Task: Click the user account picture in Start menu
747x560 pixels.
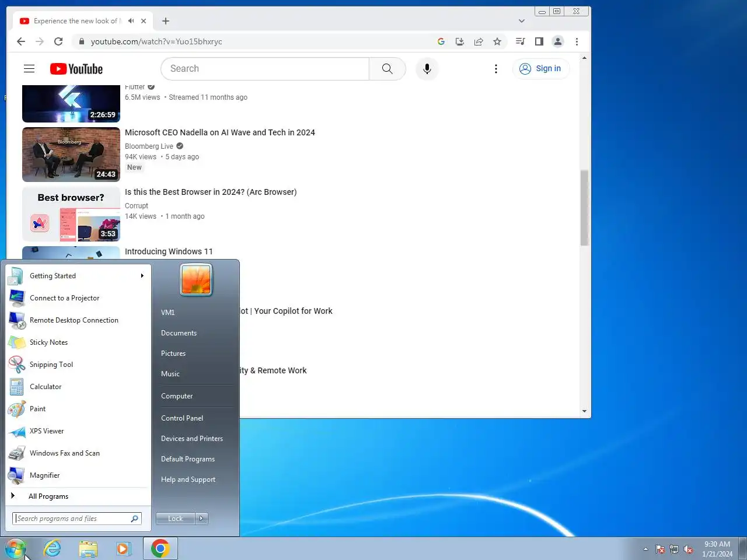Action: (x=196, y=280)
